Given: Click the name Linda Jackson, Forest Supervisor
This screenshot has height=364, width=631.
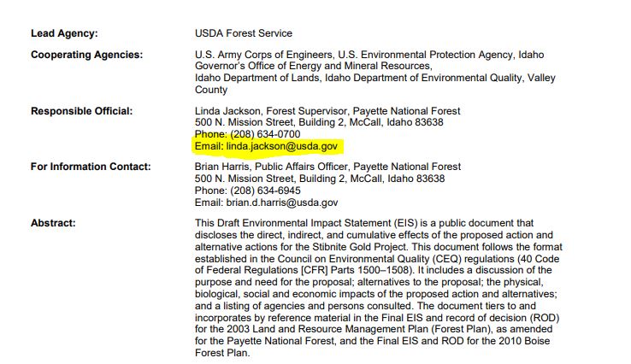Looking at the screenshot, I should [x=270, y=111].
